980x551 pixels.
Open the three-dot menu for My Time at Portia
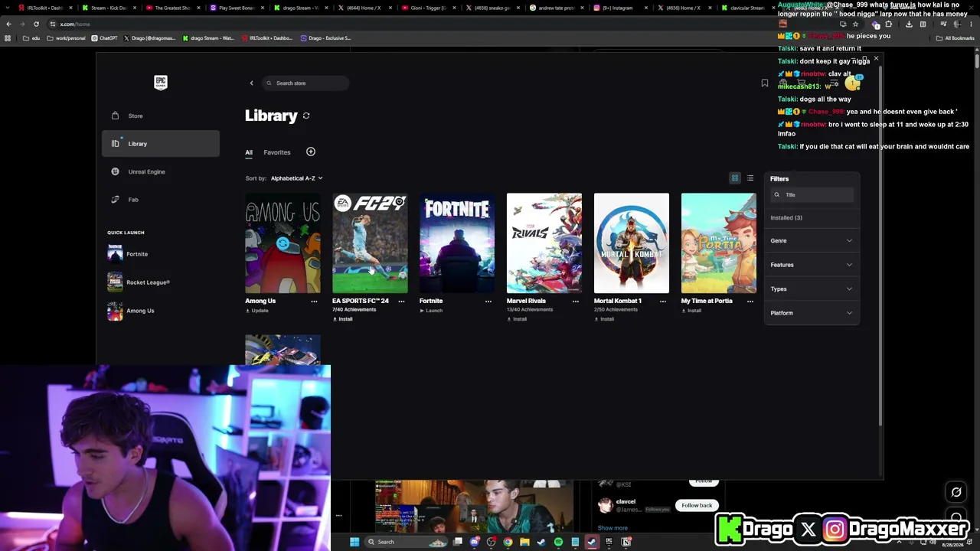tap(750, 302)
